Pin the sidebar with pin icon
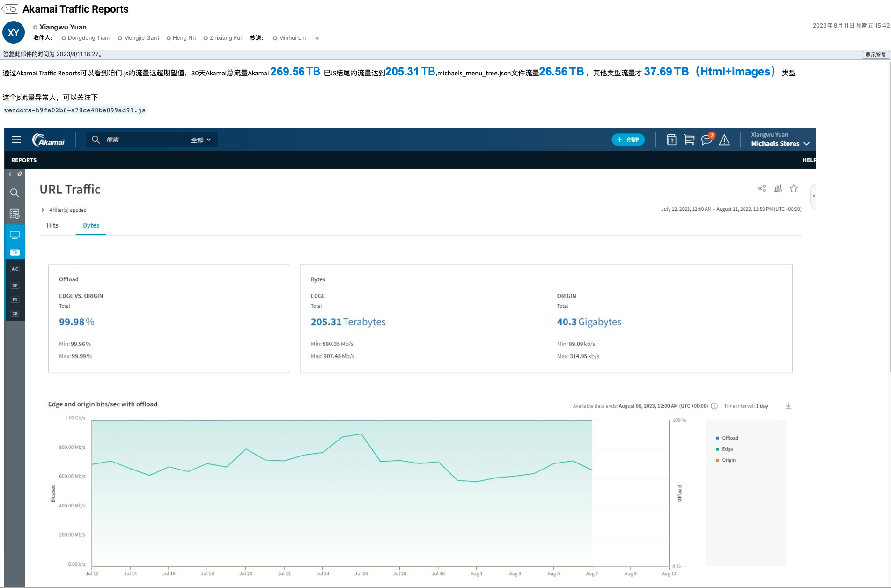 tap(19, 174)
